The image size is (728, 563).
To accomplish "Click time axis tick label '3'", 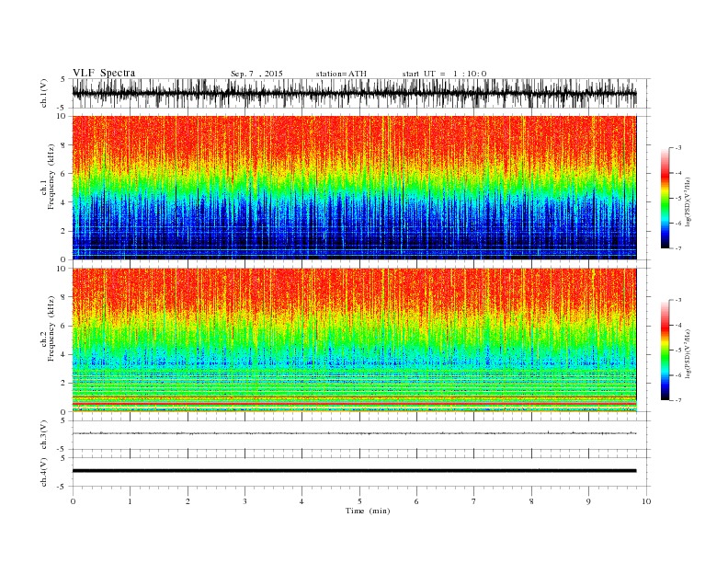I will point(245,501).
